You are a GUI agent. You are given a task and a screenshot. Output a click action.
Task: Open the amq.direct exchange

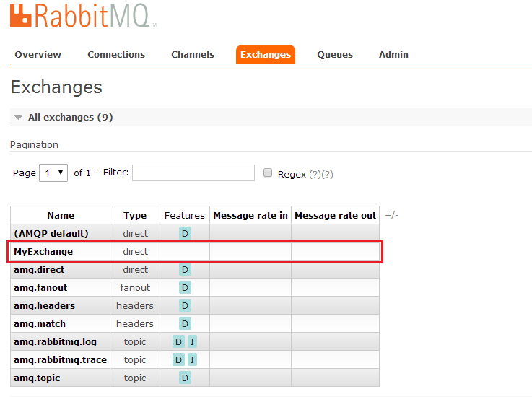(39, 269)
